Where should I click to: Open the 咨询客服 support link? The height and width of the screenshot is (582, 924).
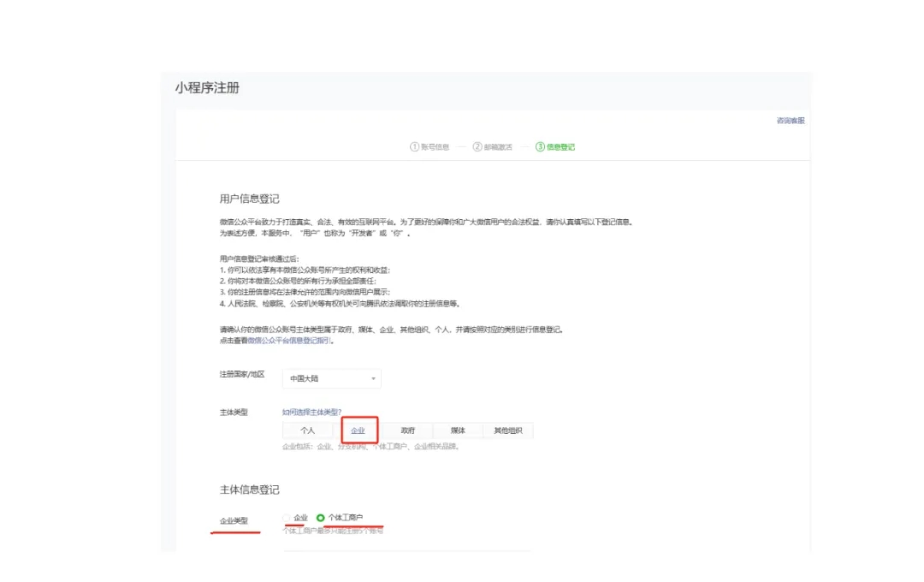tap(790, 121)
